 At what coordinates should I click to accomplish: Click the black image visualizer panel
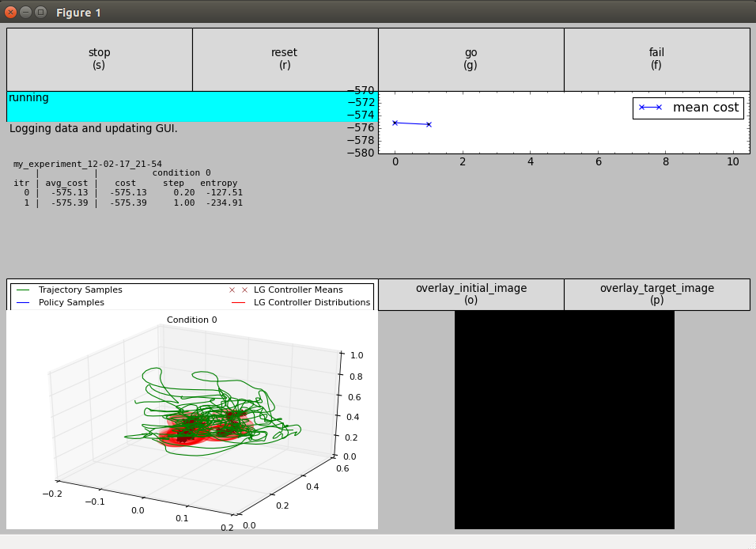[565, 420]
